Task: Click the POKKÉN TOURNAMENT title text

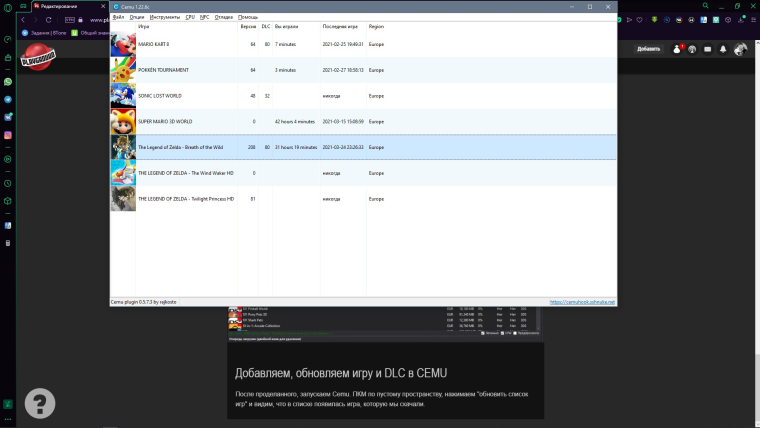Action: coord(163,70)
